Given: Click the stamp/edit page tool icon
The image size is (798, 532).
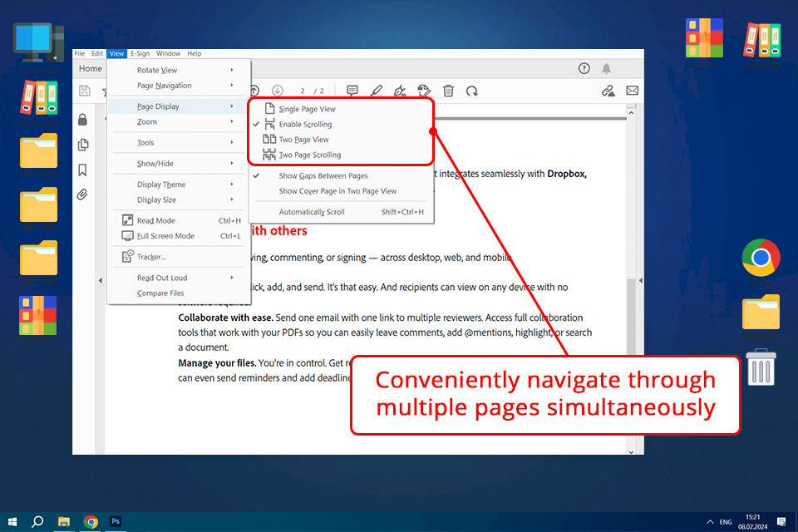Looking at the screenshot, I should (424, 91).
